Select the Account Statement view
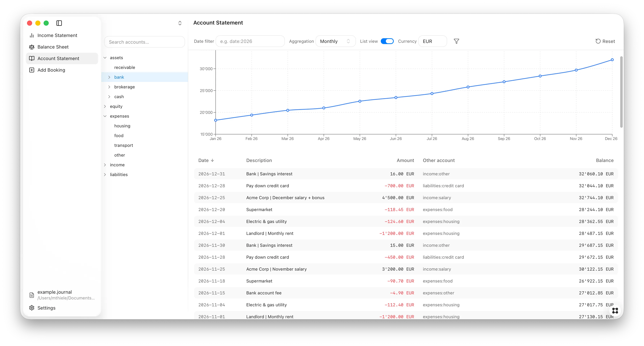The height and width of the screenshot is (346, 644). 62,58
